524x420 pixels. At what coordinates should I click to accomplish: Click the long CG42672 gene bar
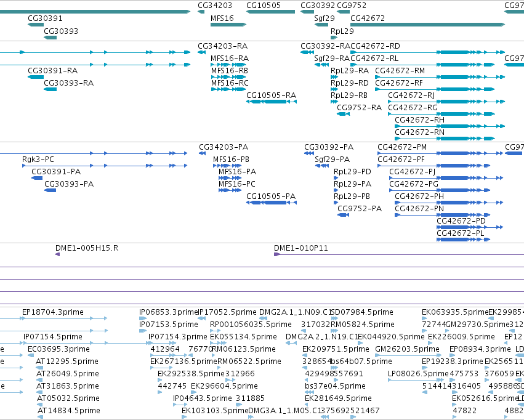(427, 25)
